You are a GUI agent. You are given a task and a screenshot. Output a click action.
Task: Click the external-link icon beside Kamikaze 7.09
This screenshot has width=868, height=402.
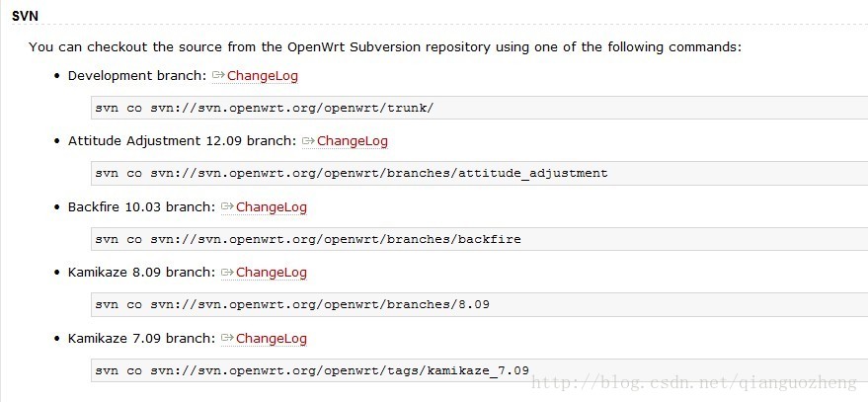[x=227, y=338]
